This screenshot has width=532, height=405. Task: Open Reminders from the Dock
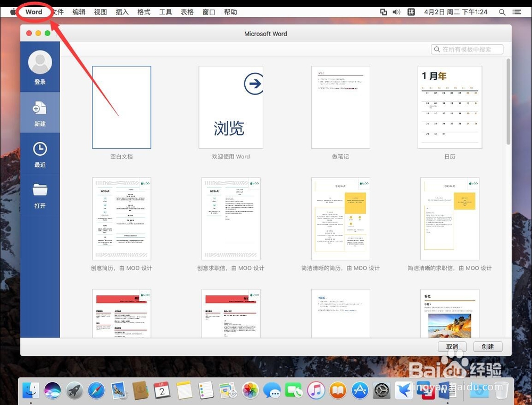206,391
